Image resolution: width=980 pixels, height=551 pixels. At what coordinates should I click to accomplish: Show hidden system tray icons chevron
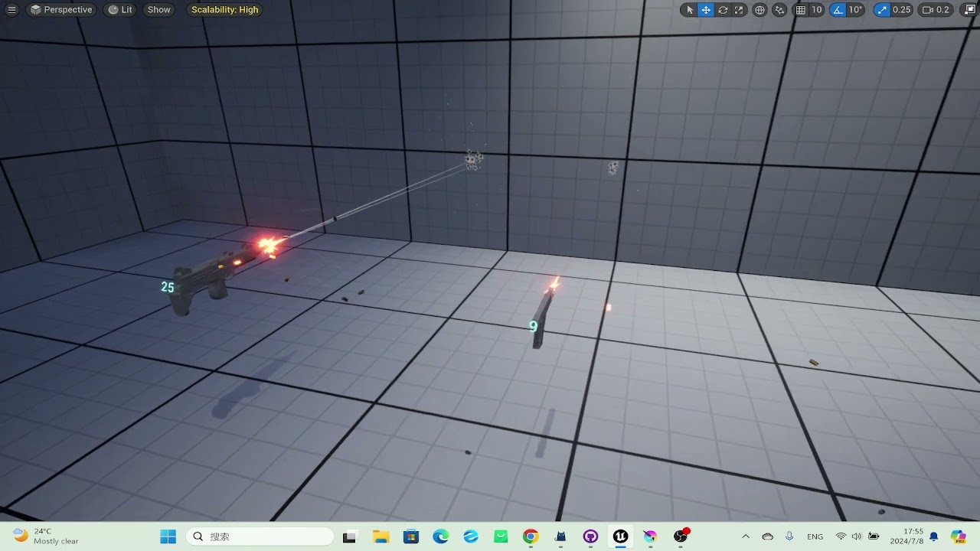pyautogui.click(x=746, y=536)
